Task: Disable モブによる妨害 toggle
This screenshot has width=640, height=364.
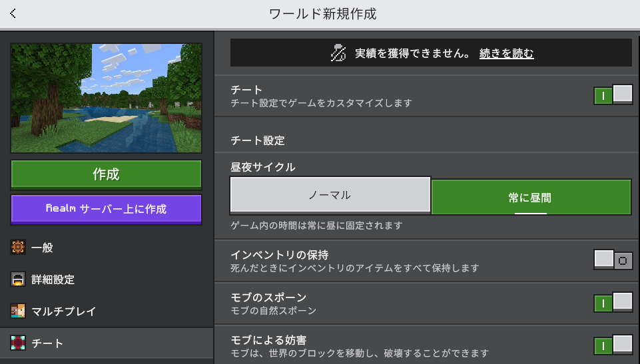Action: [x=613, y=345]
